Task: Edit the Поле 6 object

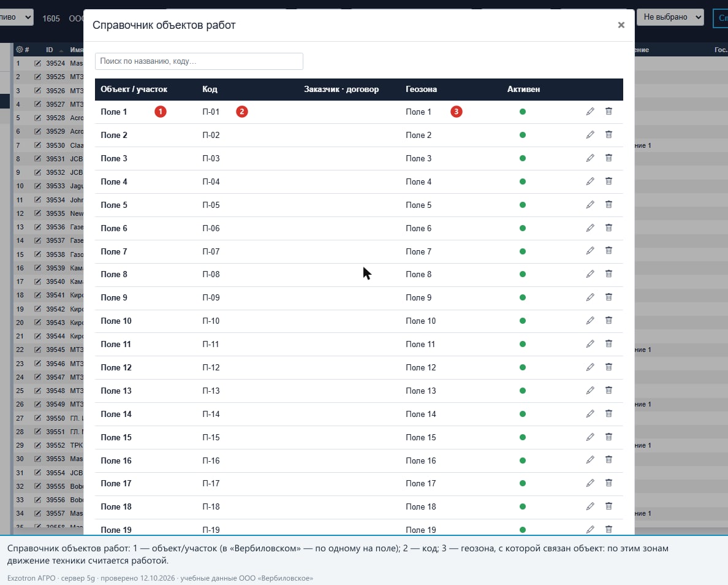Action: 590,227
